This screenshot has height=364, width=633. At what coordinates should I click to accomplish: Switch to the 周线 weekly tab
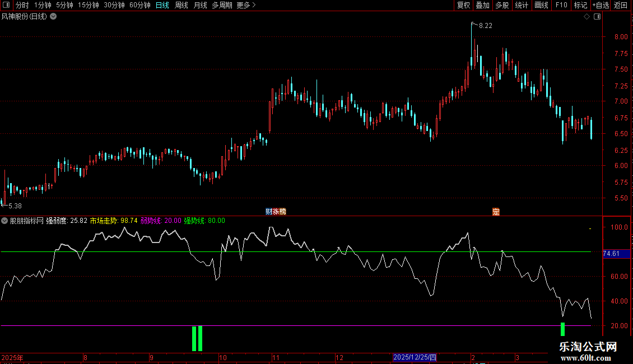click(x=181, y=5)
